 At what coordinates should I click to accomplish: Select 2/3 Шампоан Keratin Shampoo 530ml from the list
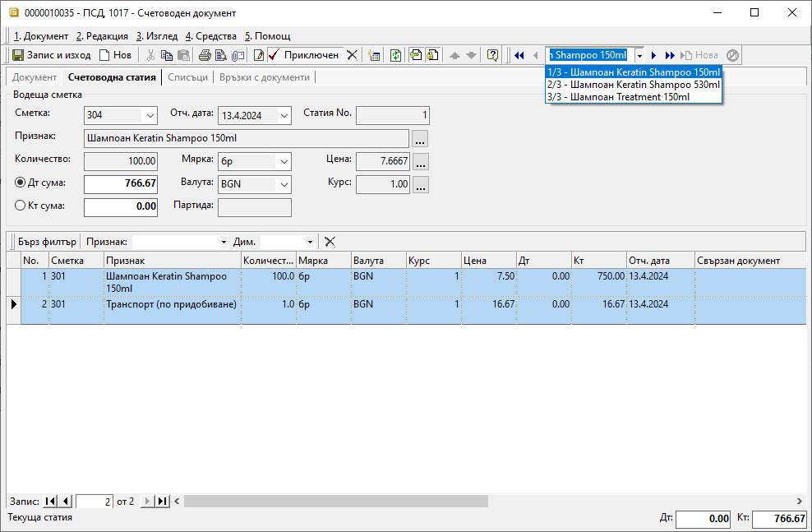coord(633,84)
